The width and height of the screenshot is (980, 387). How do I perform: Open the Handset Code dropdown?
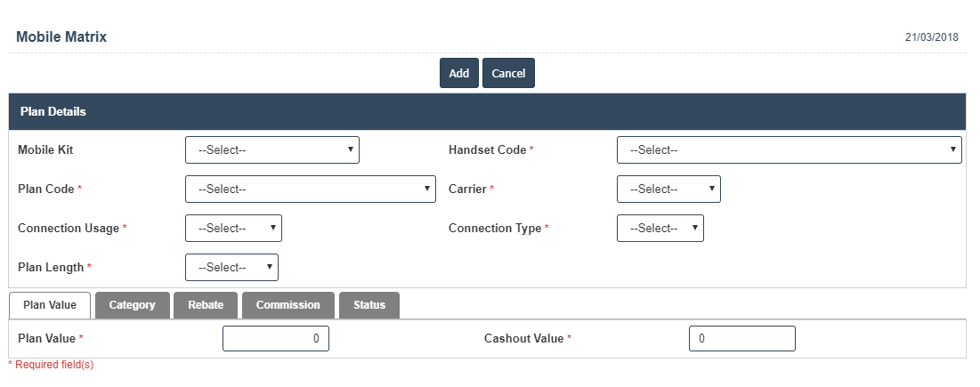click(x=789, y=149)
